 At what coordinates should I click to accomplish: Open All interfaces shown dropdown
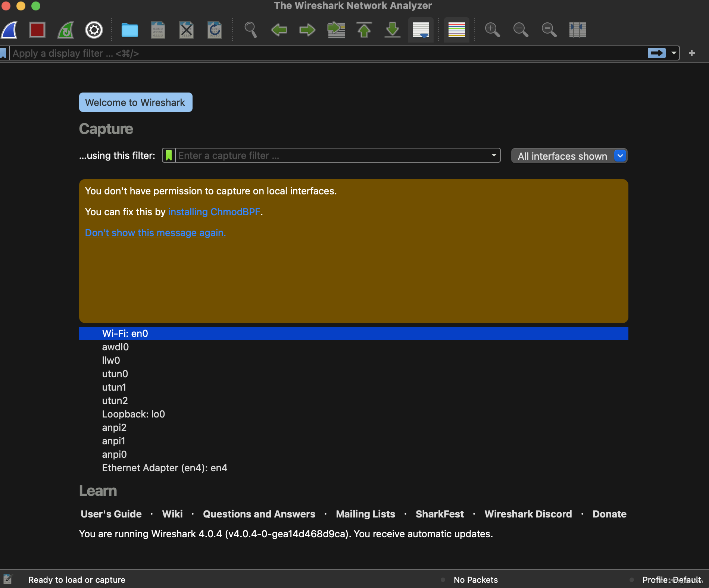[x=569, y=156]
